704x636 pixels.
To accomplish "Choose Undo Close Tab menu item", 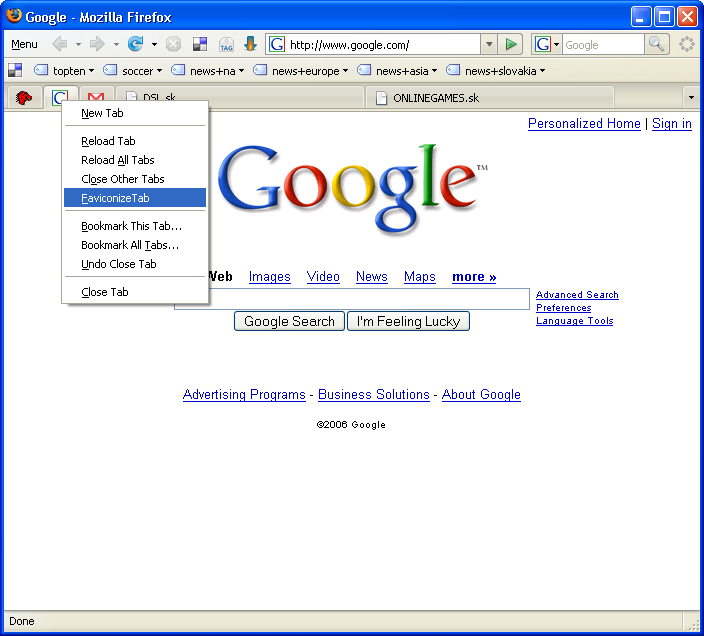I will coord(135,264).
